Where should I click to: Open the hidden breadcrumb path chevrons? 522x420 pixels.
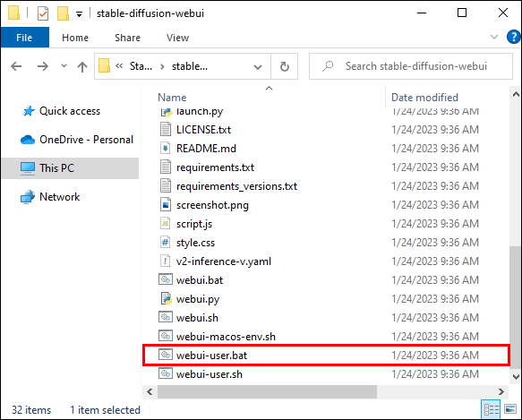tap(119, 66)
